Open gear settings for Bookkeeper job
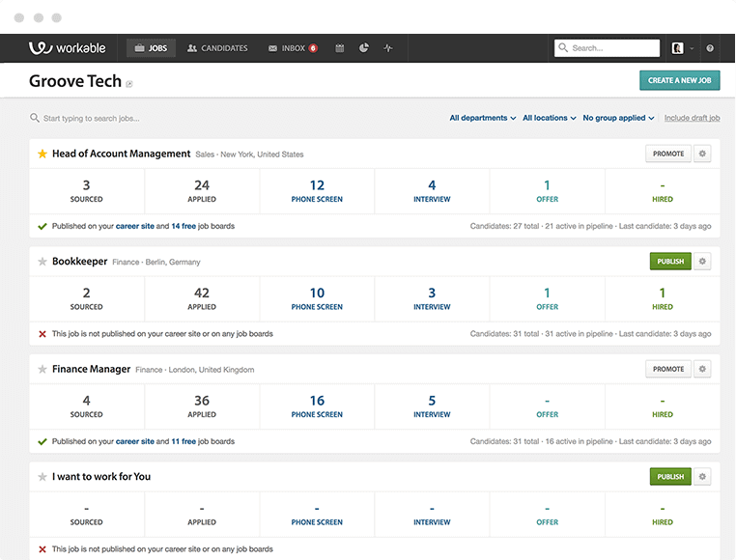Viewport: 736px width, 560px height. point(702,262)
